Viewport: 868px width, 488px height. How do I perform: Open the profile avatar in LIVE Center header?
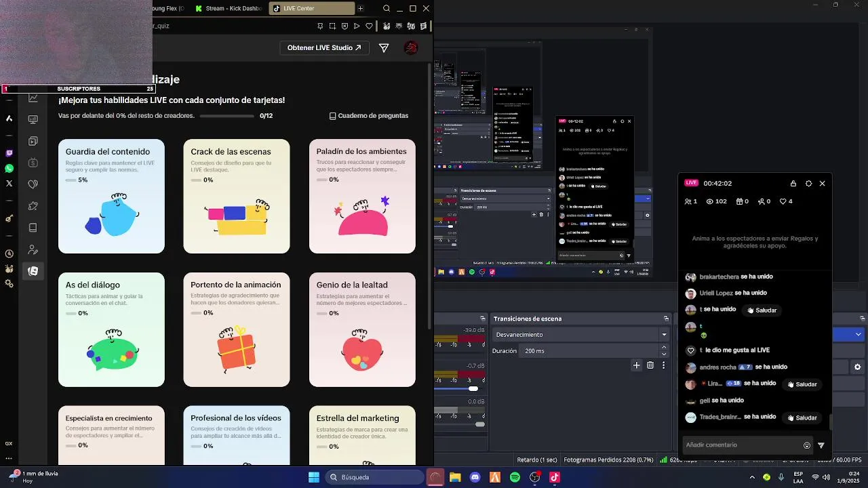[x=410, y=47]
